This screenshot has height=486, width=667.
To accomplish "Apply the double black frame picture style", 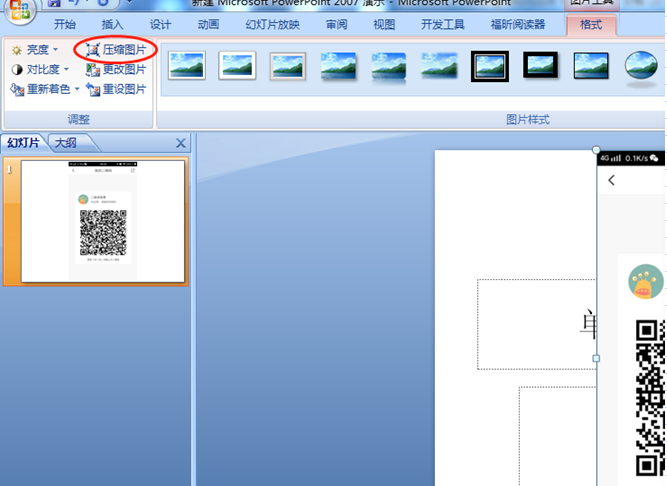I will (490, 66).
